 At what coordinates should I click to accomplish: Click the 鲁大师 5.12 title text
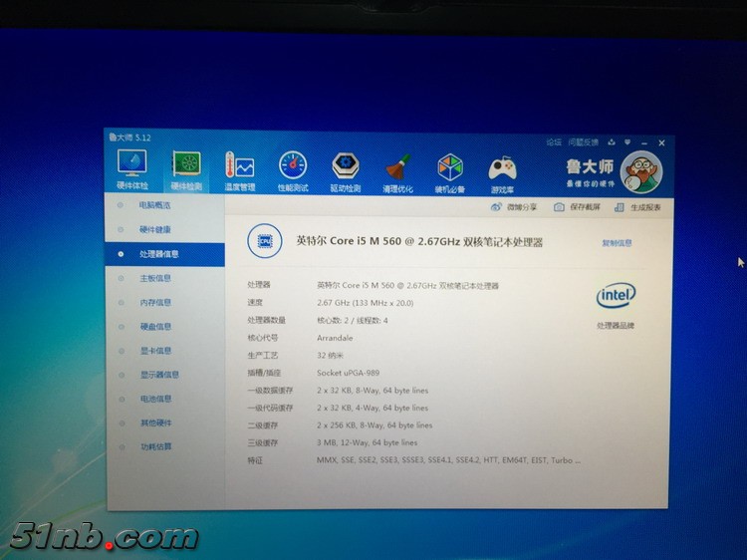pos(129,138)
